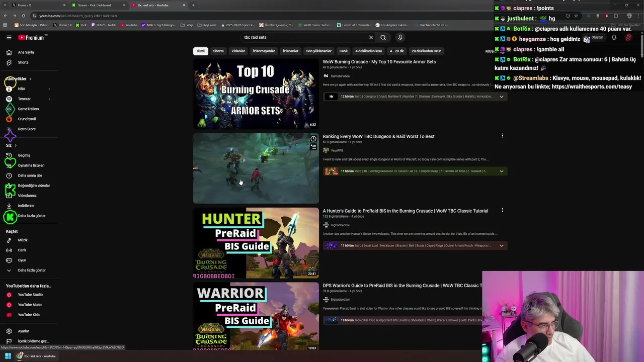Open Ayarlar settings in sidebar
This screenshot has width=644, height=362.
23,331
